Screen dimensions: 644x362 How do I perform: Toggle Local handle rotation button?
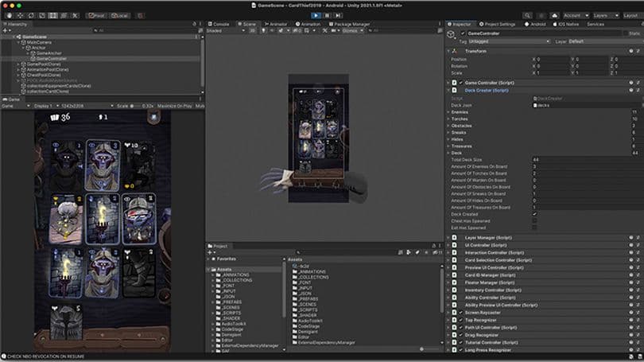coord(119,16)
